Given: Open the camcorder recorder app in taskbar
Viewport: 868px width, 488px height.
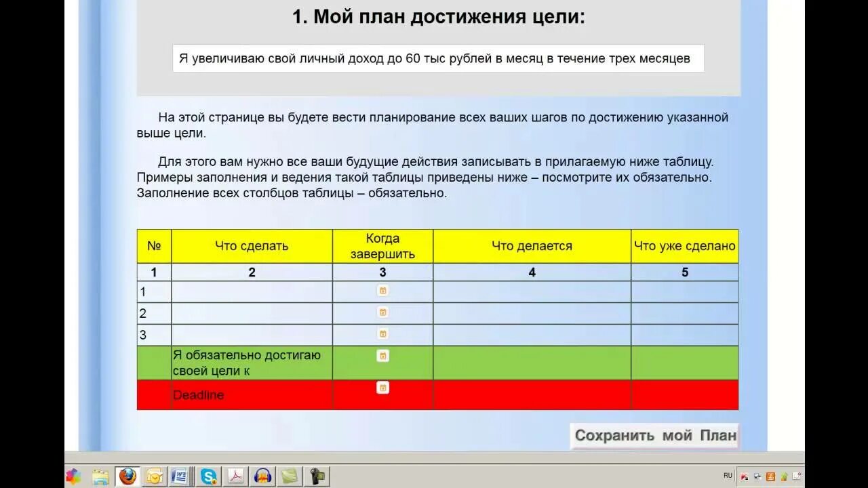Looking at the screenshot, I should click(317, 476).
